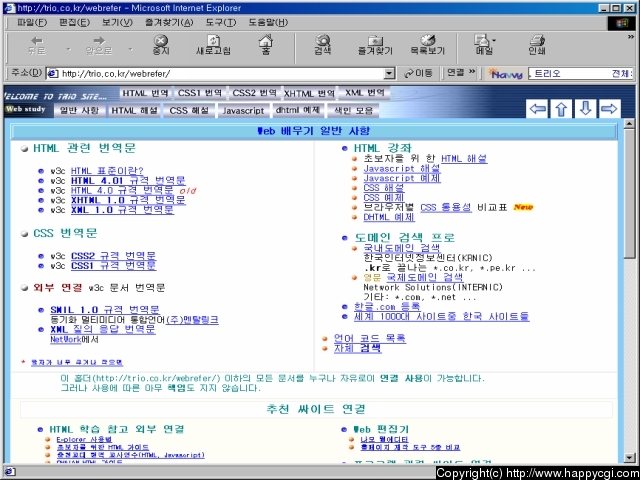640x480 pixels.
Task: Open the 즐겨찾기 favorites toolbar icon
Action: [375, 45]
